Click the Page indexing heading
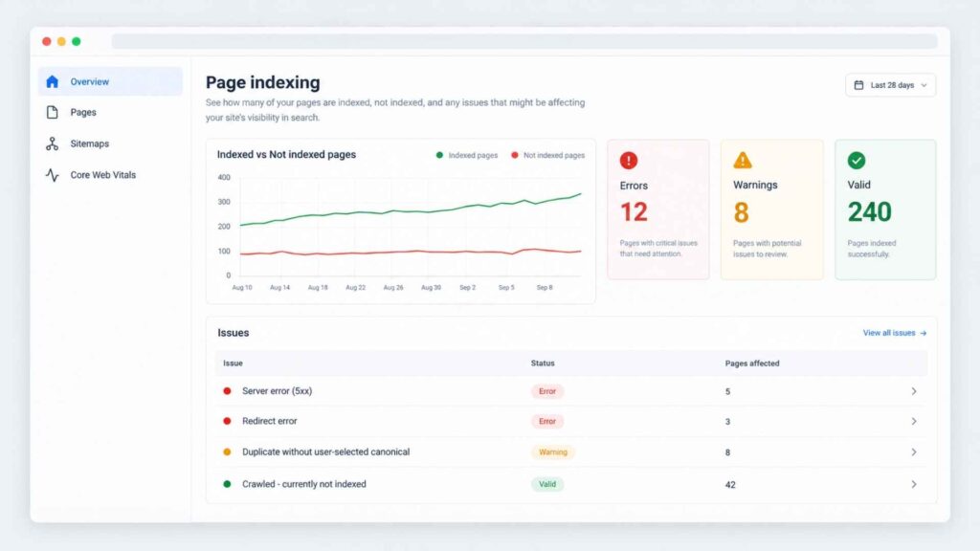Viewport: 980px width, 551px height. click(x=262, y=82)
